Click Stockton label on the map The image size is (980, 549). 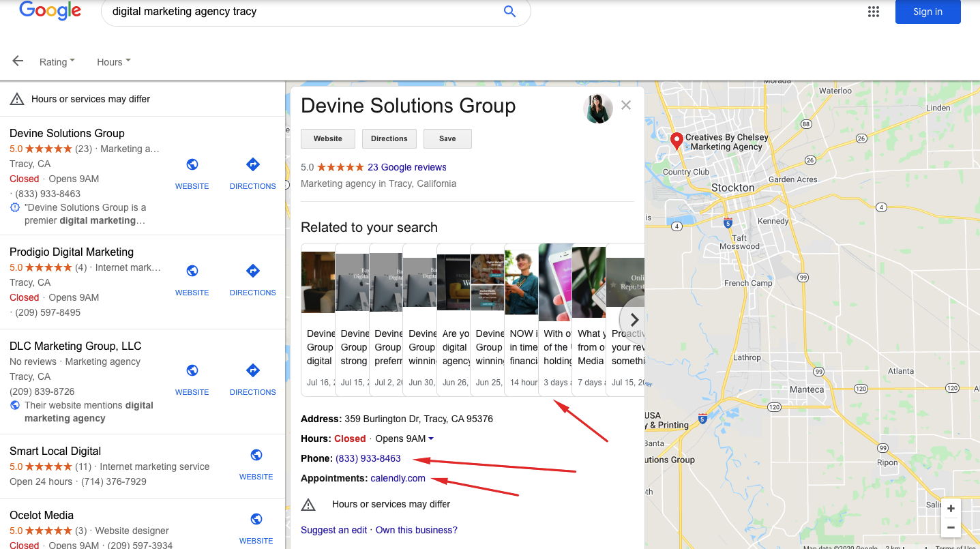click(733, 188)
